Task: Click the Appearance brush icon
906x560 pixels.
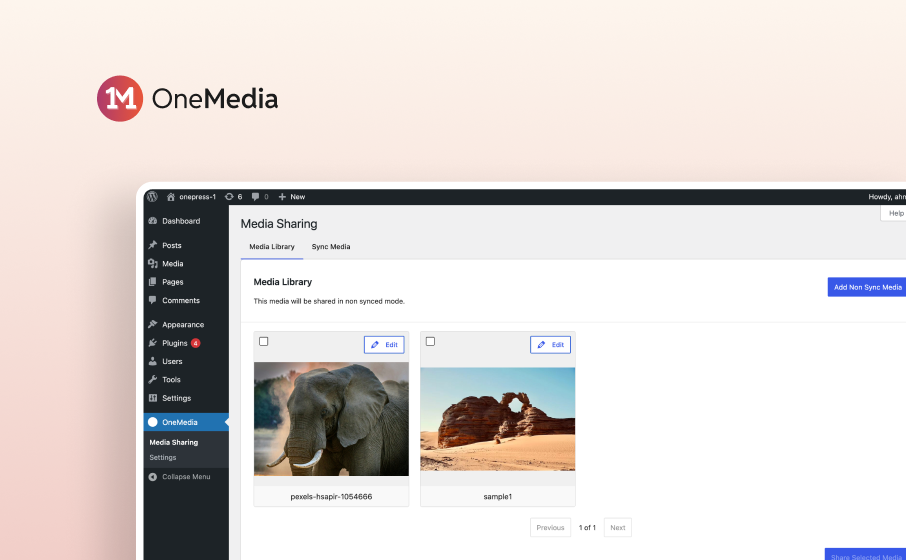Action: click(x=153, y=324)
